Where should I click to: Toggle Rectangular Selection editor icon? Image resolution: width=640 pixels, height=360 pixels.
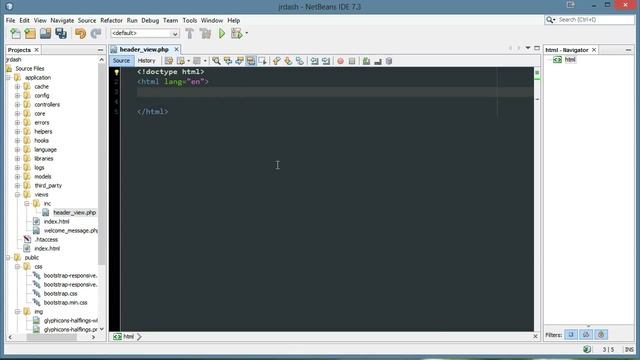(x=262, y=61)
